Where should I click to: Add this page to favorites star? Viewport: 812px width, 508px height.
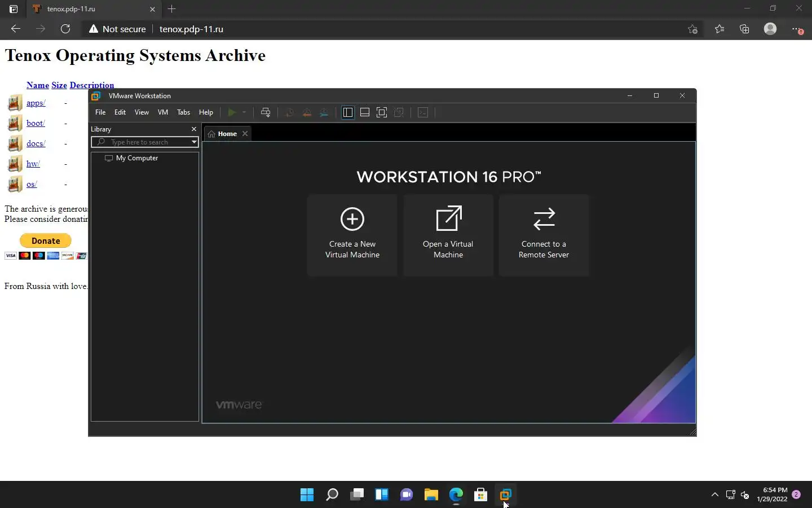point(693,29)
